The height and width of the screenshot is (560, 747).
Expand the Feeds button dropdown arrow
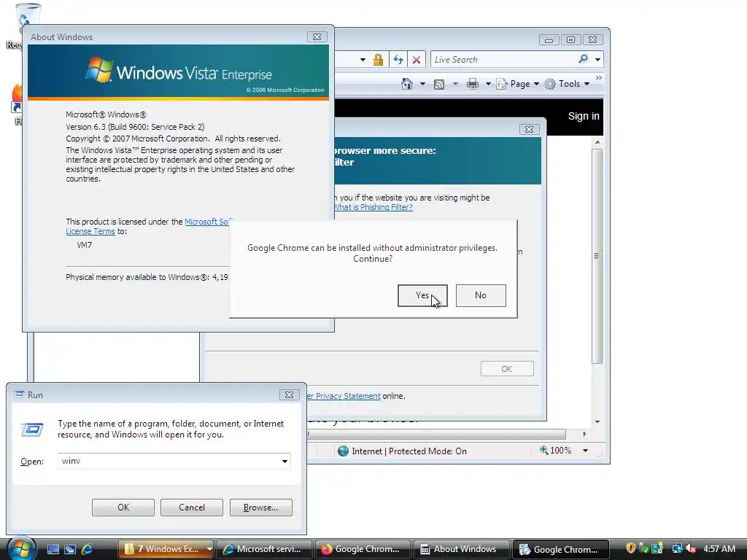tap(455, 85)
